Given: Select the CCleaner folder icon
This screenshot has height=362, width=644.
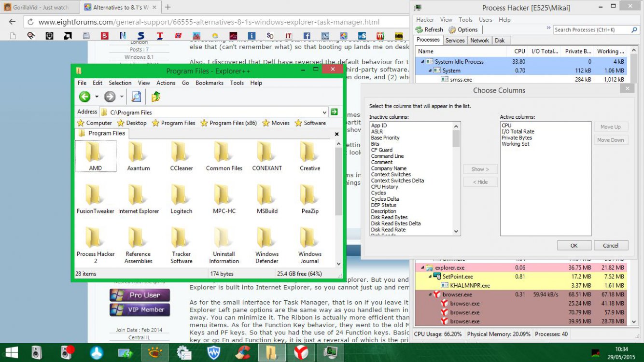Looking at the screenshot, I should [x=181, y=152].
